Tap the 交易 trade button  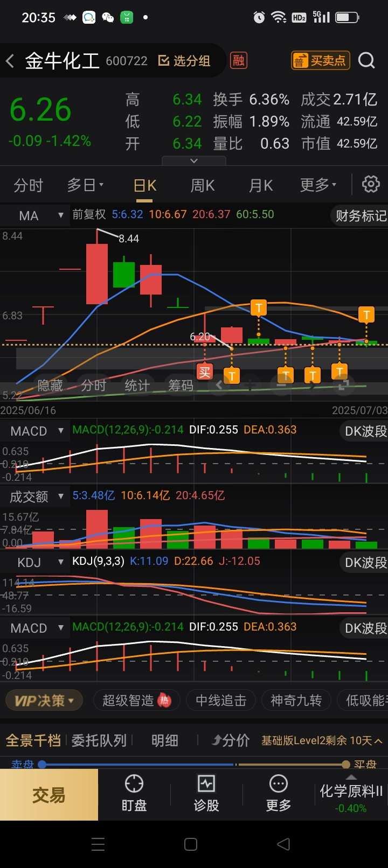(49, 795)
